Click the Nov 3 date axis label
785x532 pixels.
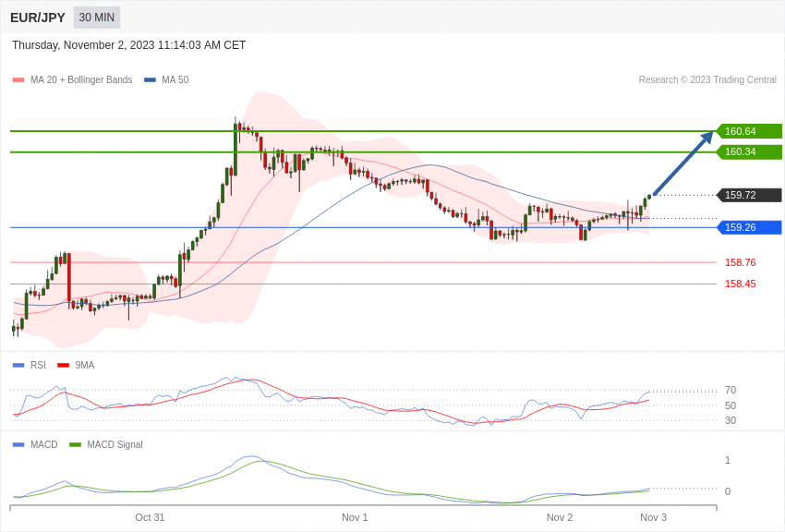point(653,517)
